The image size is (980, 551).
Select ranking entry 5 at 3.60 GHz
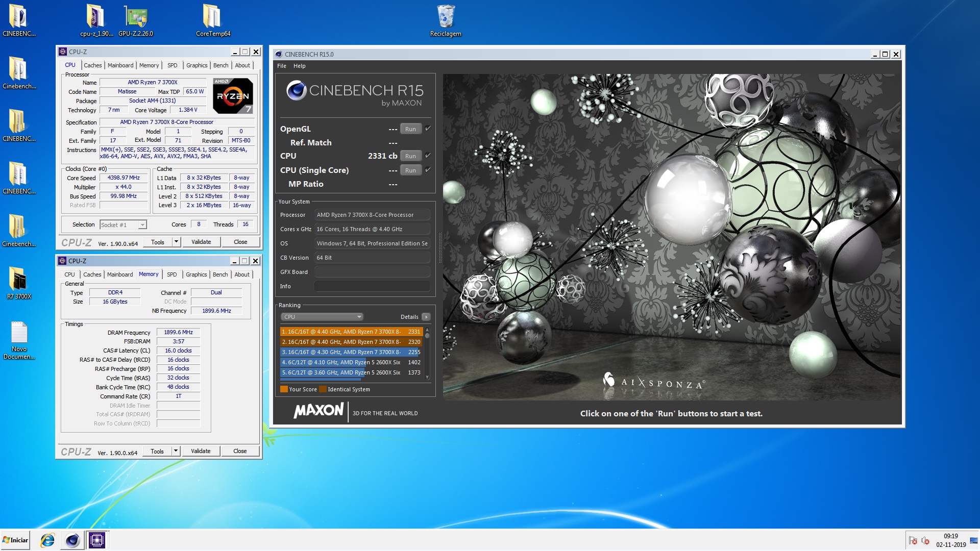pyautogui.click(x=351, y=372)
